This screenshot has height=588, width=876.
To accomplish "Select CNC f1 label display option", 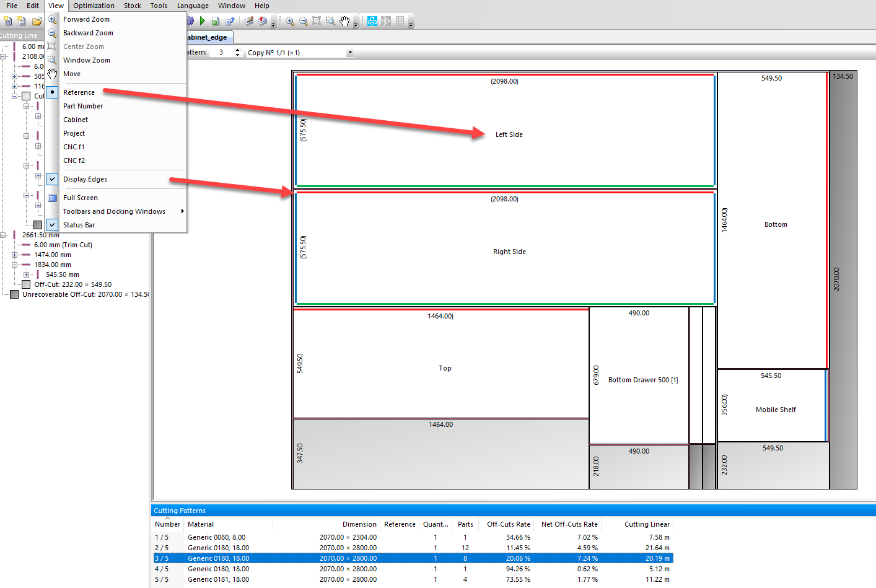I will click(x=74, y=147).
